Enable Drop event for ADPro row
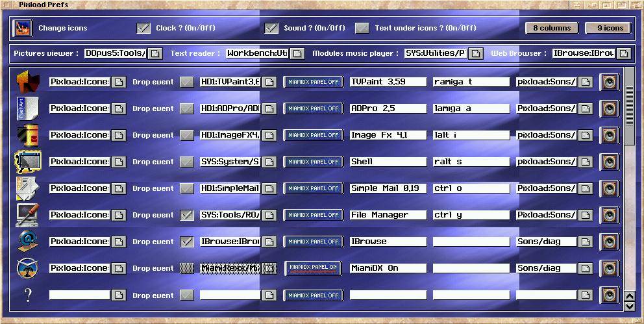This screenshot has height=324, width=644. tap(187, 109)
